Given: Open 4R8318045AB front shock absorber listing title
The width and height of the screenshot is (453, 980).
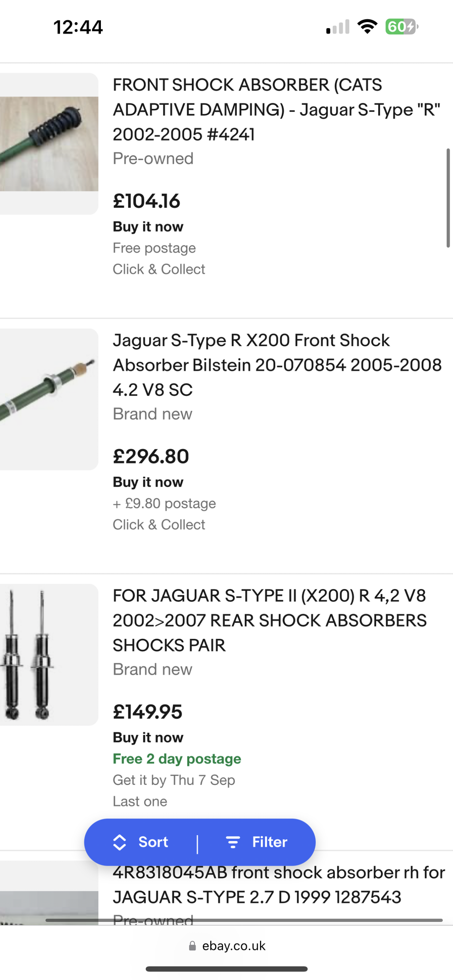Looking at the screenshot, I should 278,885.
